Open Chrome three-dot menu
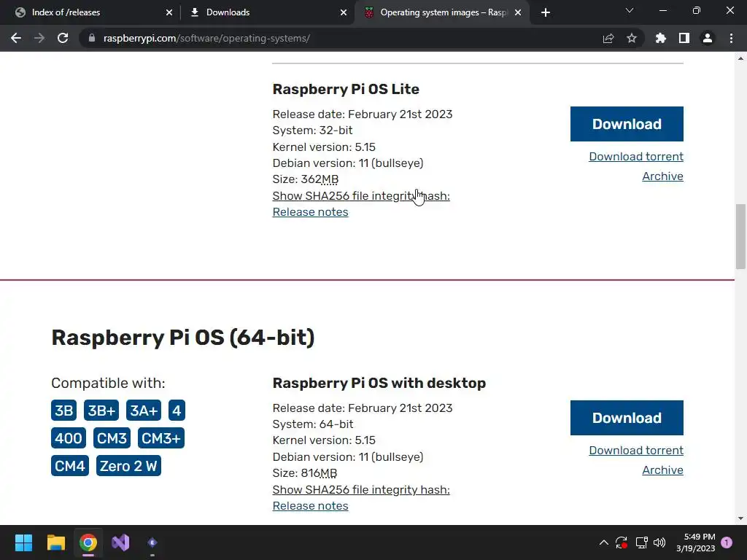Screen dimensions: 747x560 [x=731, y=38]
